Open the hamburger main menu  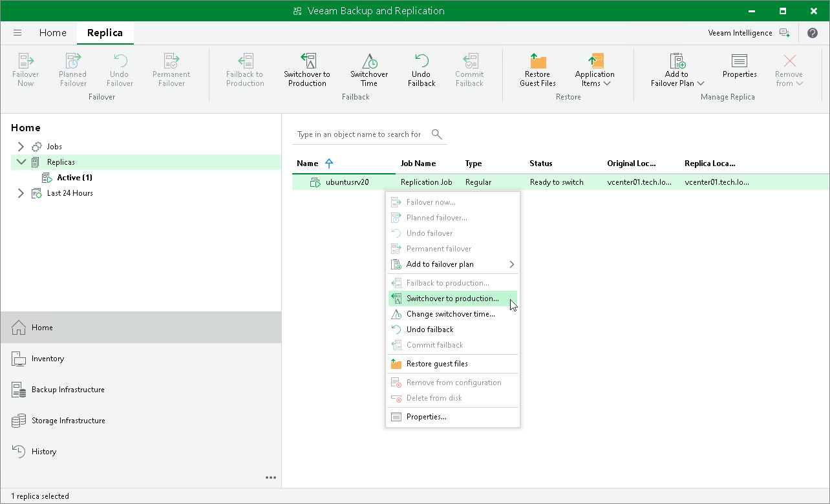coord(17,33)
